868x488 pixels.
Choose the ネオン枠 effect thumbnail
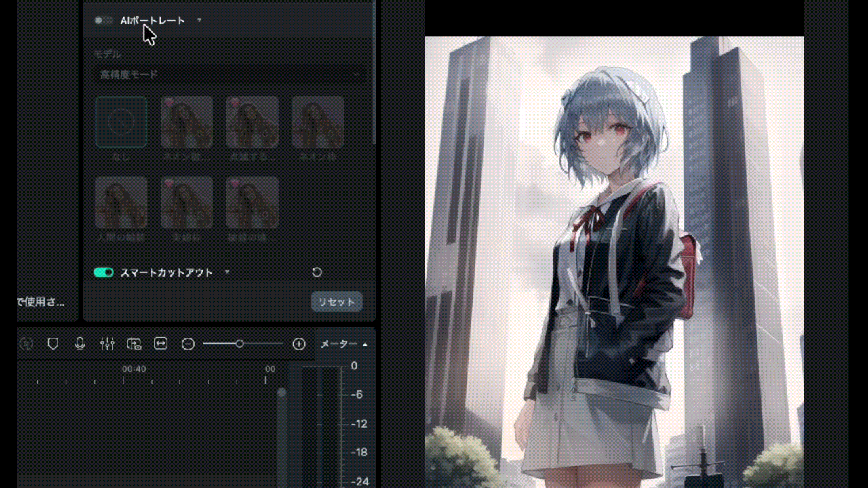pyautogui.click(x=317, y=122)
